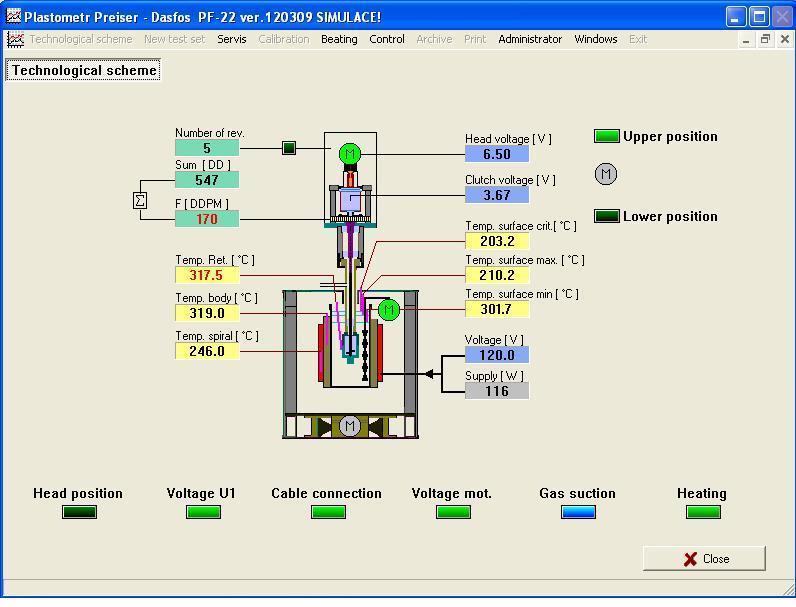Click the grey M icon between position indicators
796x607 pixels.
(x=606, y=174)
